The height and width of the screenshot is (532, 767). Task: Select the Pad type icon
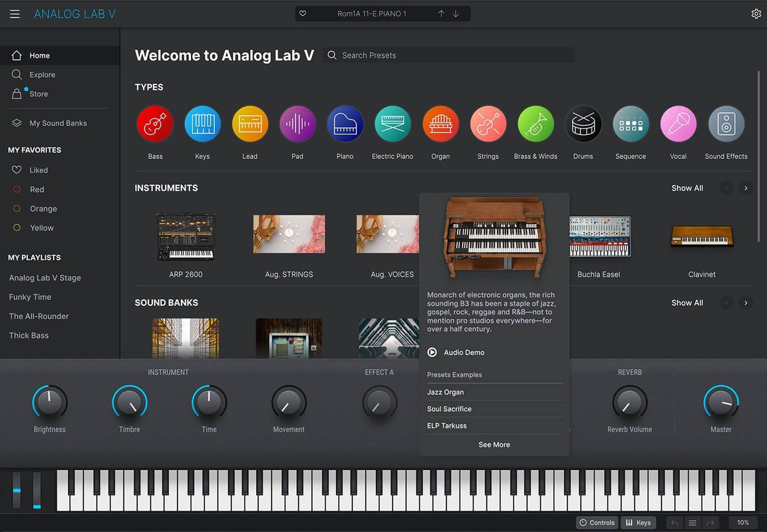point(297,124)
